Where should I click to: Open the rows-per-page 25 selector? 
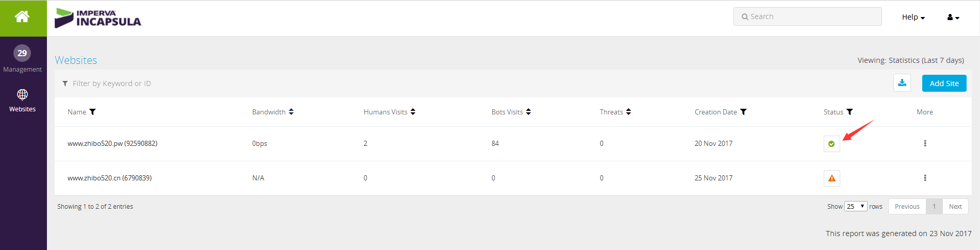pyautogui.click(x=856, y=206)
